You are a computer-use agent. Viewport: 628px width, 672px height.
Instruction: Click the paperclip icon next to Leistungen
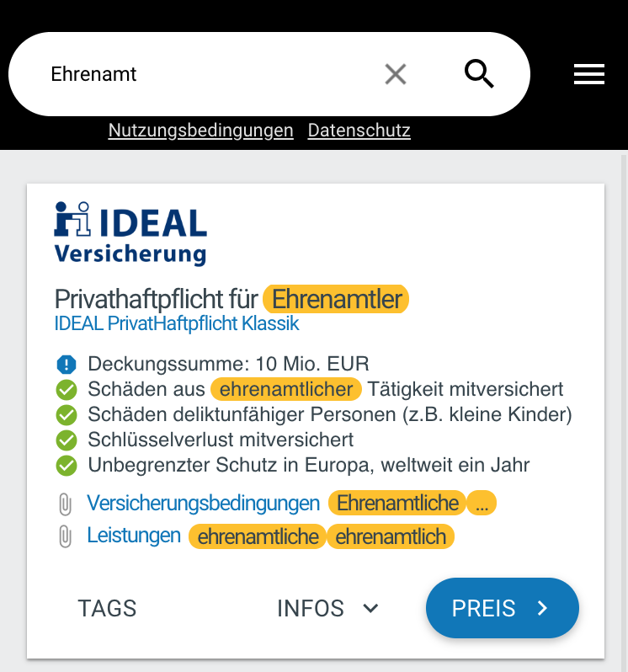point(65,536)
